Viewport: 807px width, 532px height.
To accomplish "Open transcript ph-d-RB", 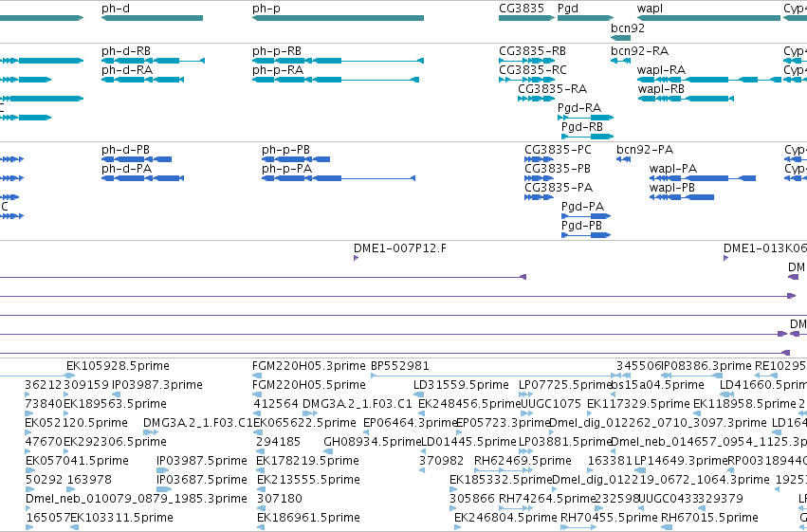I will coord(153,61).
